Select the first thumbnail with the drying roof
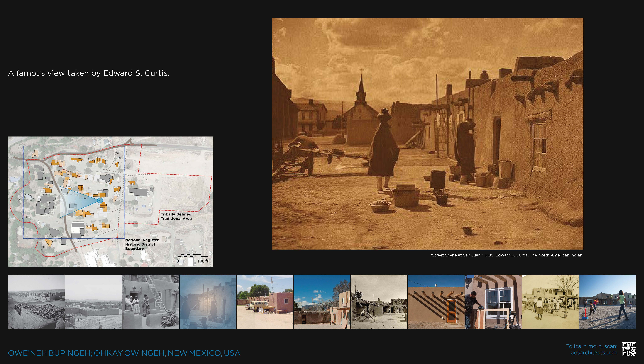The width and height of the screenshot is (644, 364). pos(36,302)
